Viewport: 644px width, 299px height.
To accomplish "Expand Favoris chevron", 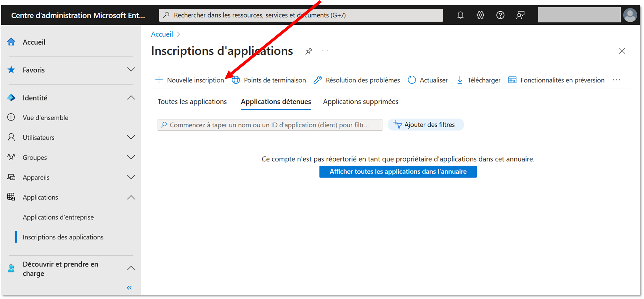I will 131,69.
